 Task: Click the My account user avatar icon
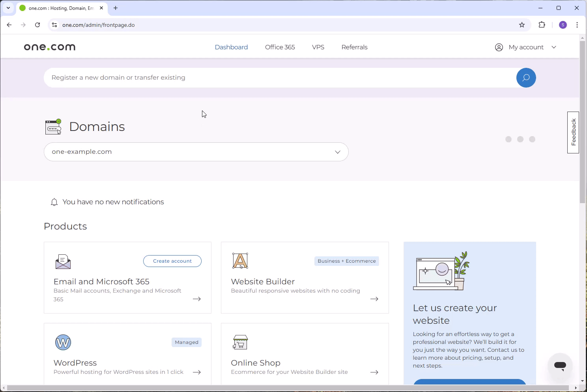point(499,47)
